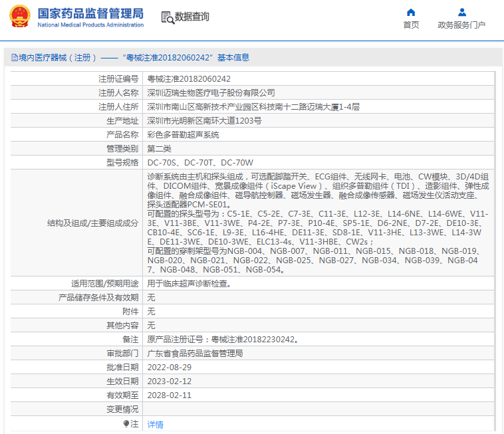Click the 政务服务门户 text link
Image resolution: width=504 pixels, height=434 pixels.
(461, 25)
